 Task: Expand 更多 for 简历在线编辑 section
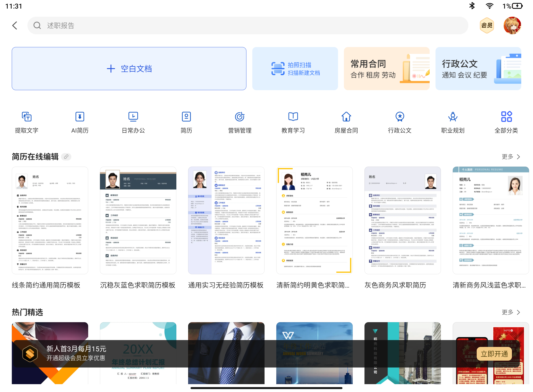coord(511,157)
